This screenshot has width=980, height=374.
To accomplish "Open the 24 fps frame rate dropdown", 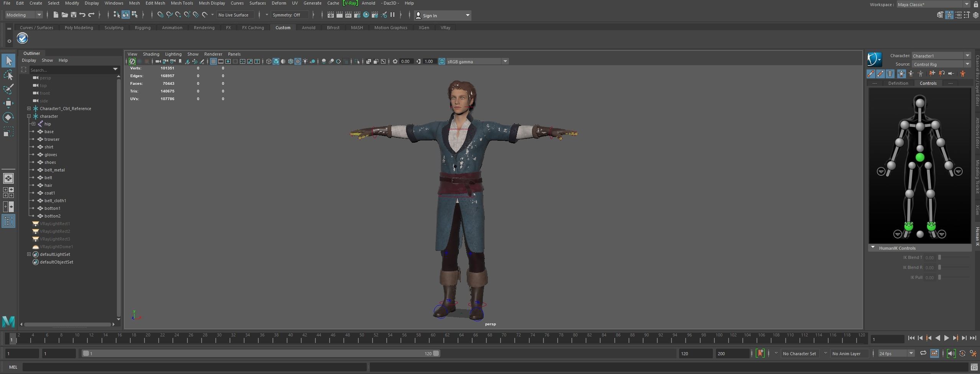I will coord(896,353).
